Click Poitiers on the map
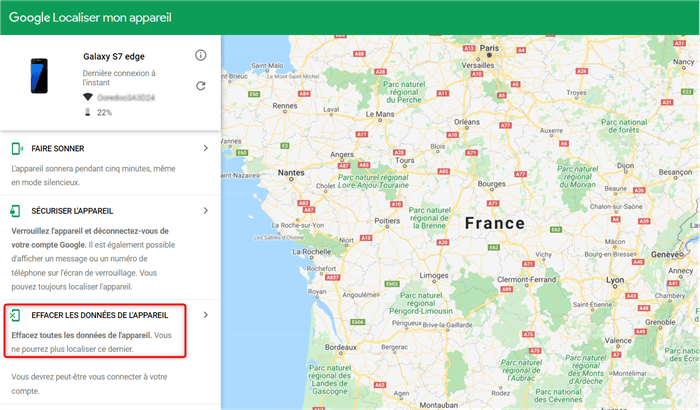The height and width of the screenshot is (410, 700). [387, 221]
